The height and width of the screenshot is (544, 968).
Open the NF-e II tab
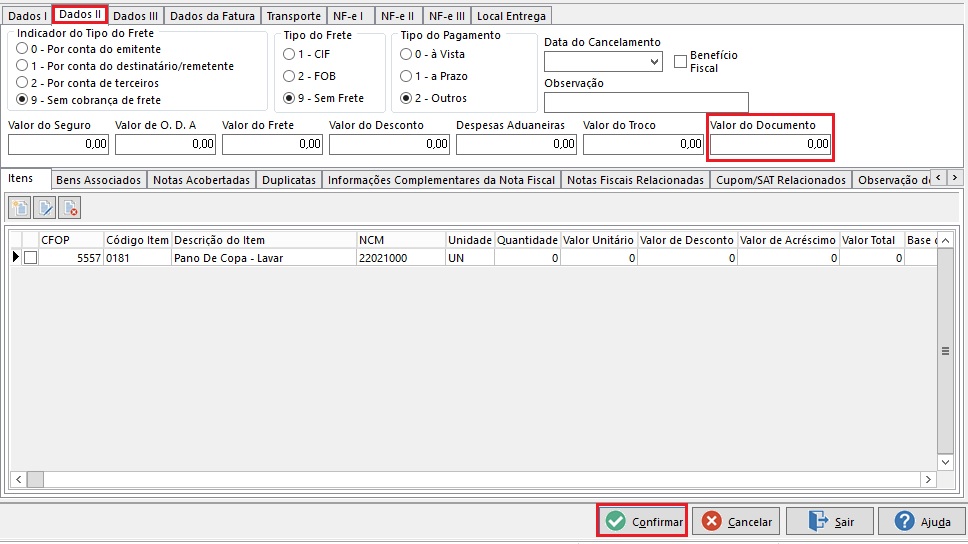398,15
